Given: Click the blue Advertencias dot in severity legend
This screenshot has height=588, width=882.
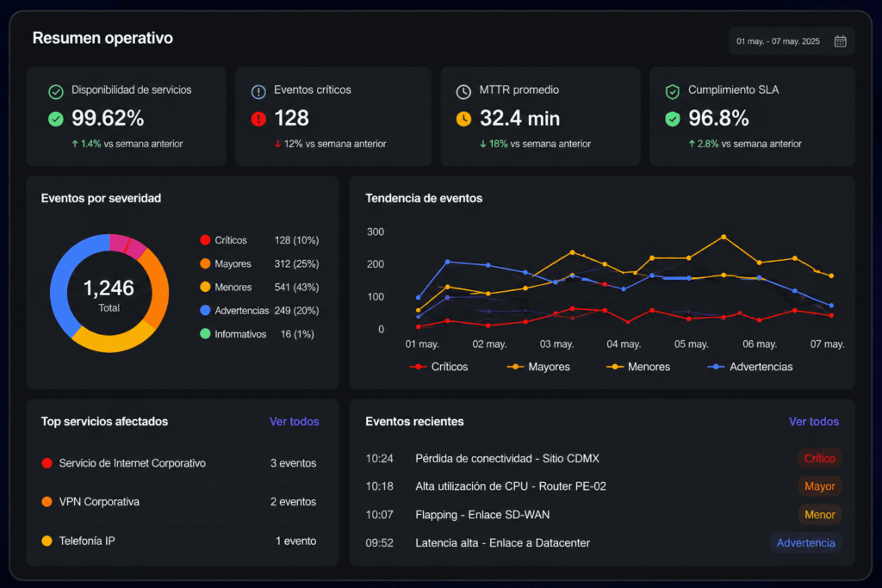Looking at the screenshot, I should (205, 310).
